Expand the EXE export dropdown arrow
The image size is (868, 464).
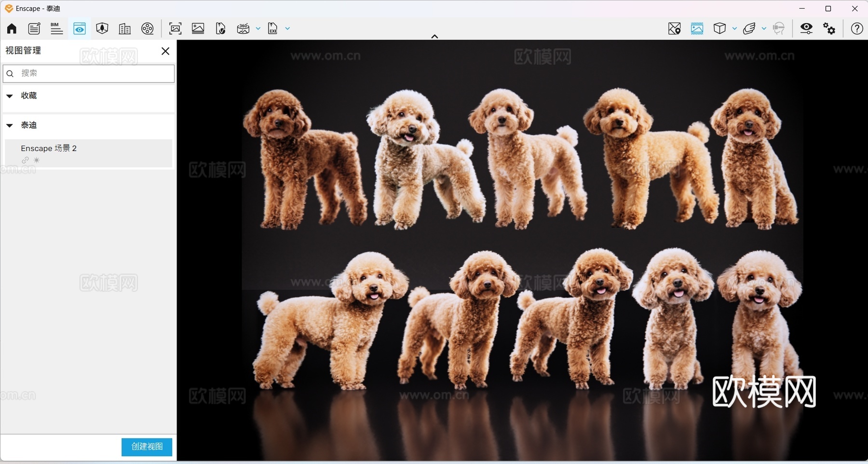pyautogui.click(x=287, y=28)
